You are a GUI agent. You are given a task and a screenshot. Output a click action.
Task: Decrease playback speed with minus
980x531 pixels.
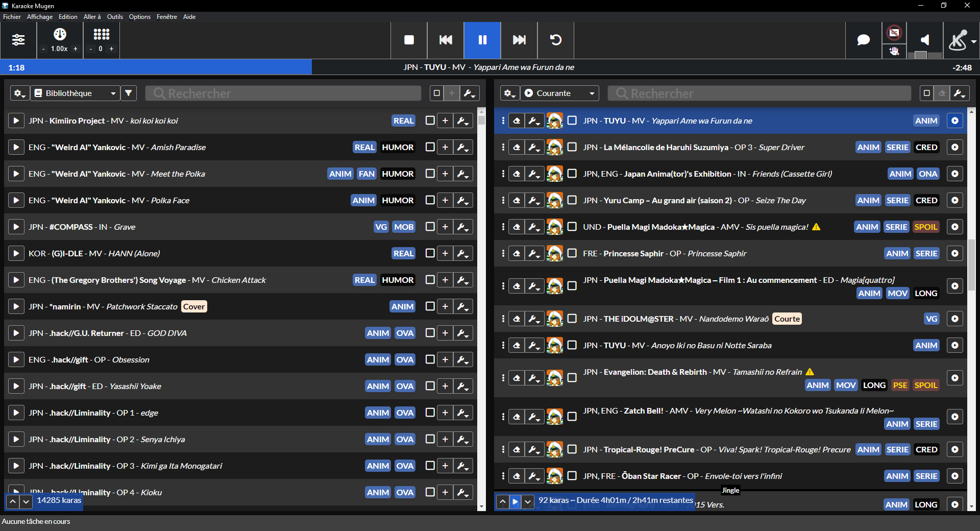coord(44,49)
